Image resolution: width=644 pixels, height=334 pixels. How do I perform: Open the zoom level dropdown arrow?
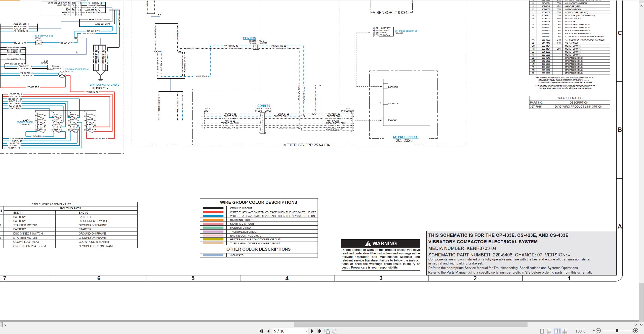pyautogui.click(x=594, y=331)
